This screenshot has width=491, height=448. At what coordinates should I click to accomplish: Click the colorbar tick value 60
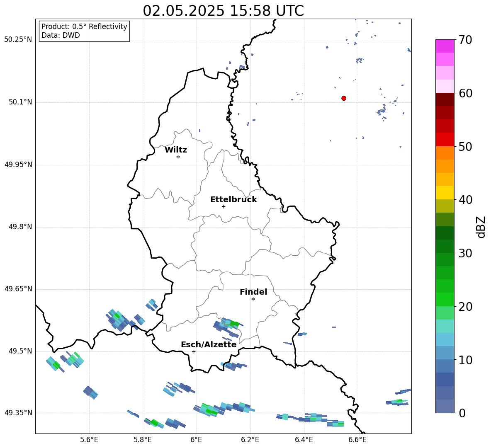[x=465, y=93]
